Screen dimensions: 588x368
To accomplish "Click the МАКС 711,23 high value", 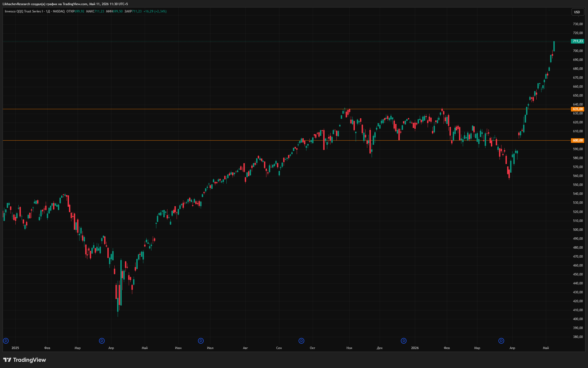I will [x=95, y=11].
